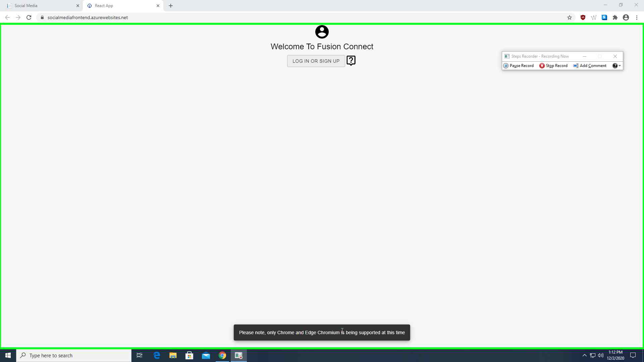Image resolution: width=644 pixels, height=362 pixels.
Task: Click the Welcome To Fusion Connect heading
Action: (322, 47)
